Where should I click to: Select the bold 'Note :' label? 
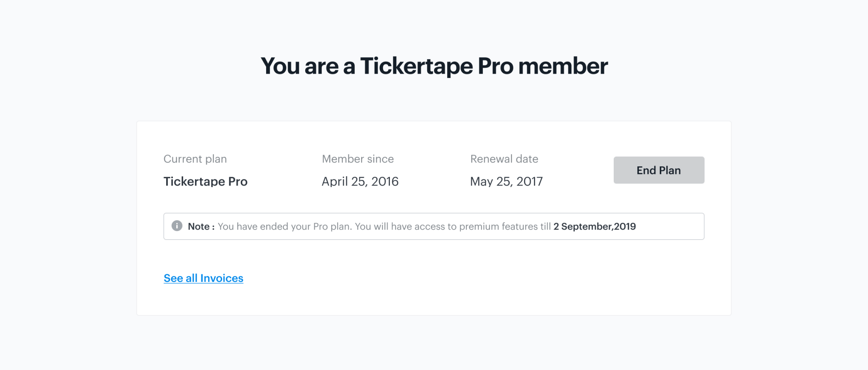coord(201,226)
